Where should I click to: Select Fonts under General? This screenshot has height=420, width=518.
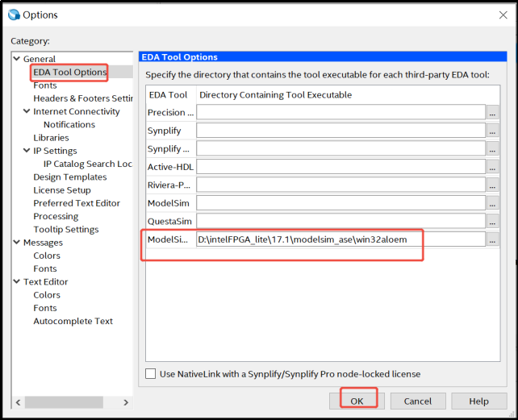(x=45, y=85)
